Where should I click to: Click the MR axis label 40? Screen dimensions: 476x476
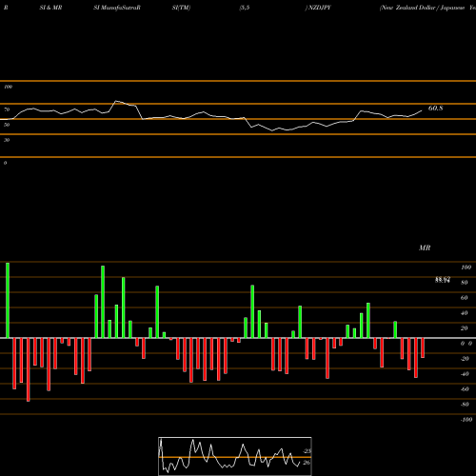point(465,313)
